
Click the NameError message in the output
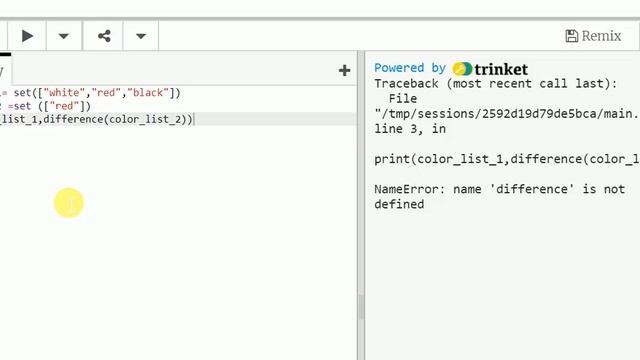[x=500, y=196]
